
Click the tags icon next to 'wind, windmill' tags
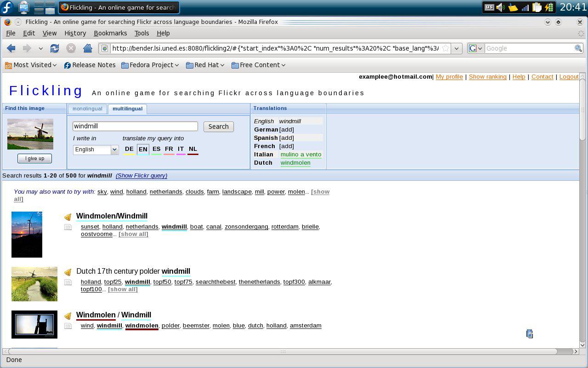(68, 326)
